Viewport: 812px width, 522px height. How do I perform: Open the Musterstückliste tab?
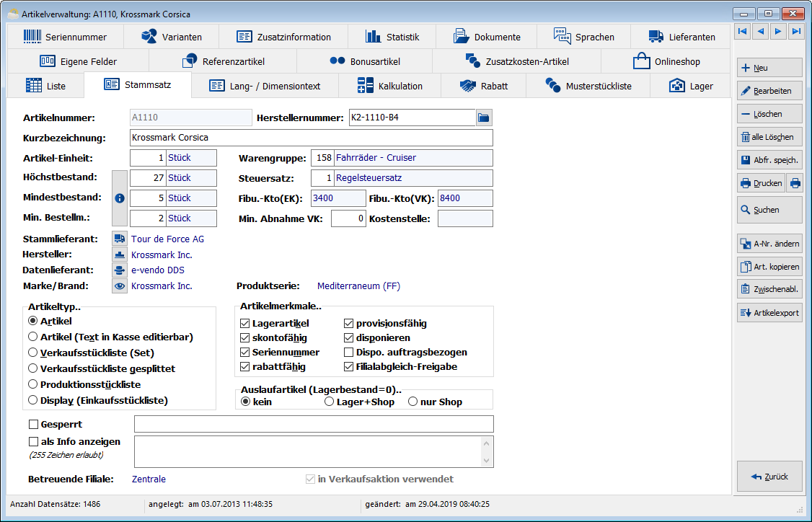pyautogui.click(x=588, y=86)
